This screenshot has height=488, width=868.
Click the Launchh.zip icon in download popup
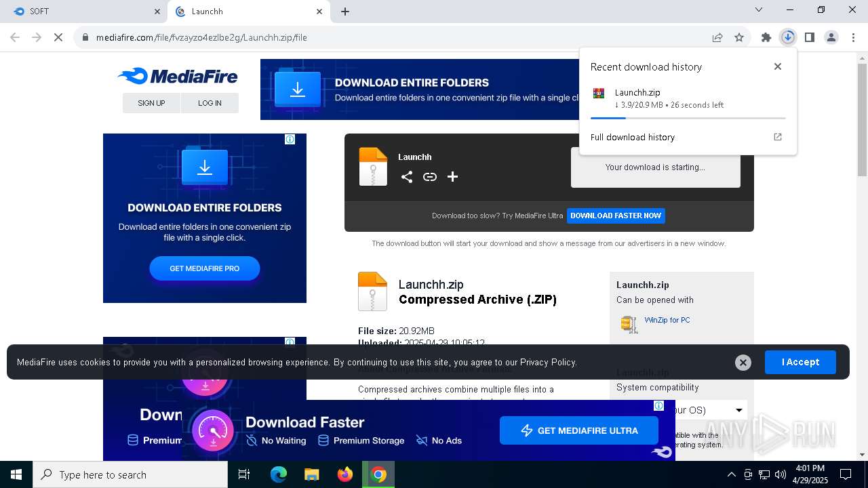tap(599, 94)
